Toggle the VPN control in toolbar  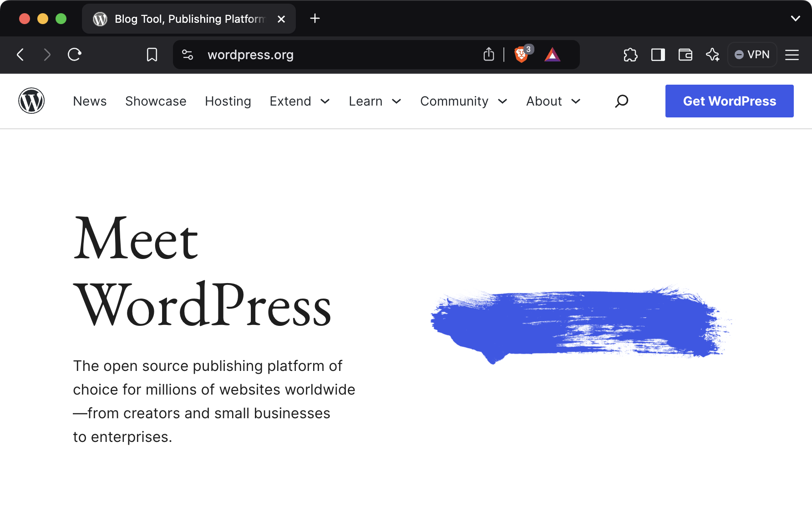(752, 55)
